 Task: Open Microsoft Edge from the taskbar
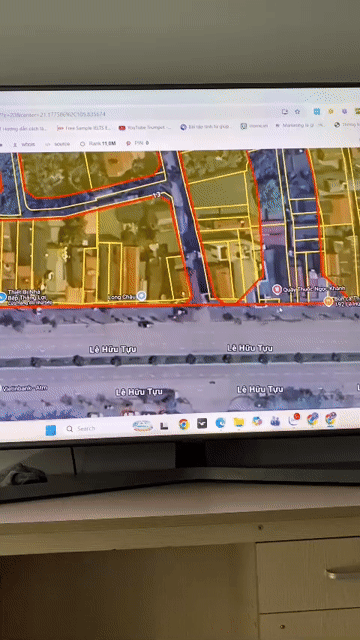tap(220, 423)
